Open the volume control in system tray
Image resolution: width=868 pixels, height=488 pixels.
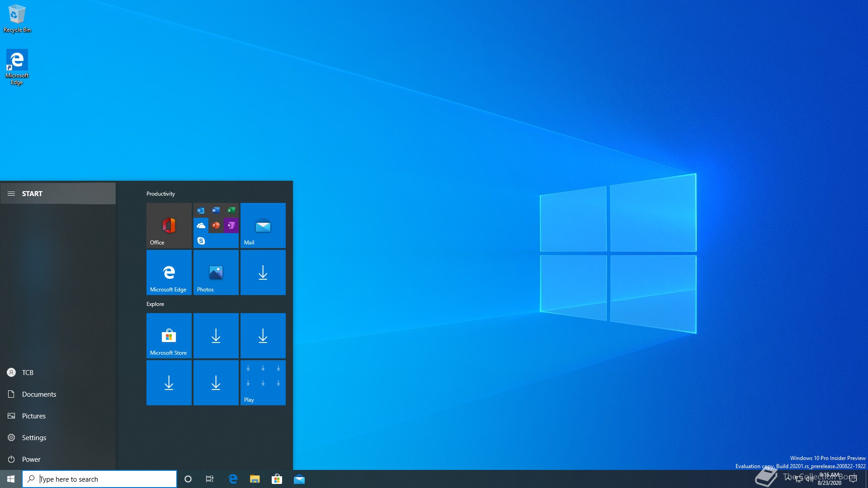810,479
